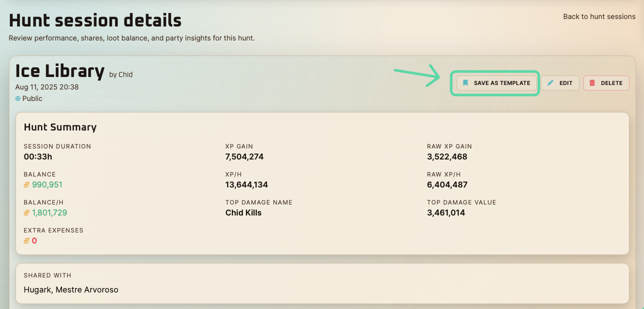The height and width of the screenshot is (309, 644).
Task: Click the coin icon next to 1,801,729
Action: click(x=27, y=213)
